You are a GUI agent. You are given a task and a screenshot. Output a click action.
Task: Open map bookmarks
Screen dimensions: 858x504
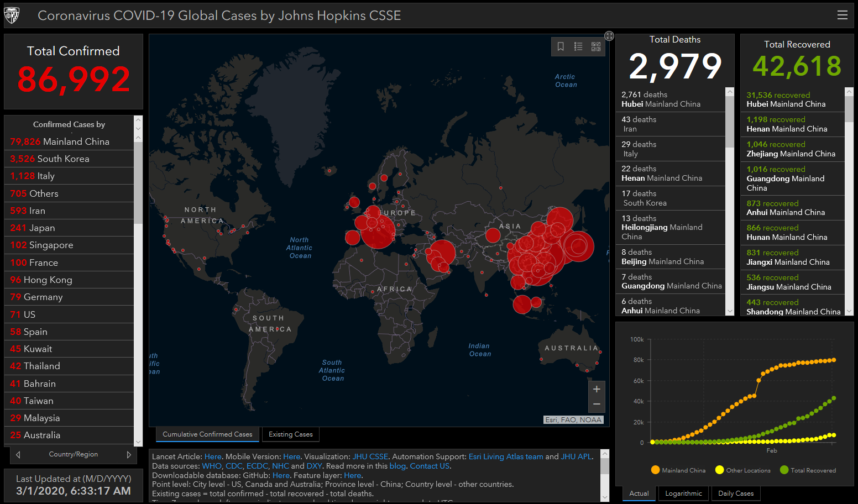[561, 46]
